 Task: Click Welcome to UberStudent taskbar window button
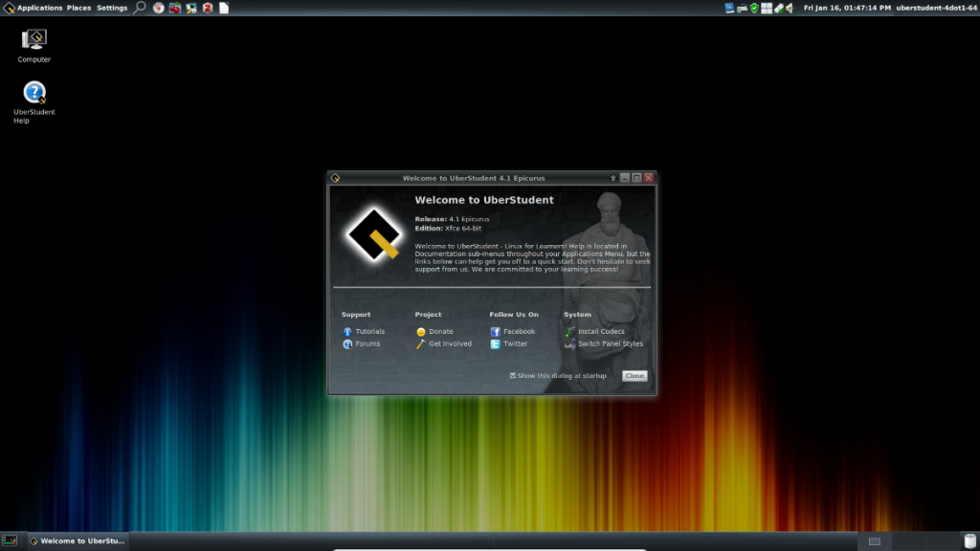tap(77, 541)
